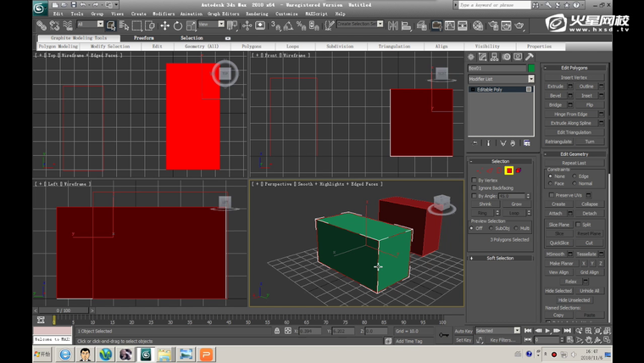Click the green object color swatch

point(531,69)
